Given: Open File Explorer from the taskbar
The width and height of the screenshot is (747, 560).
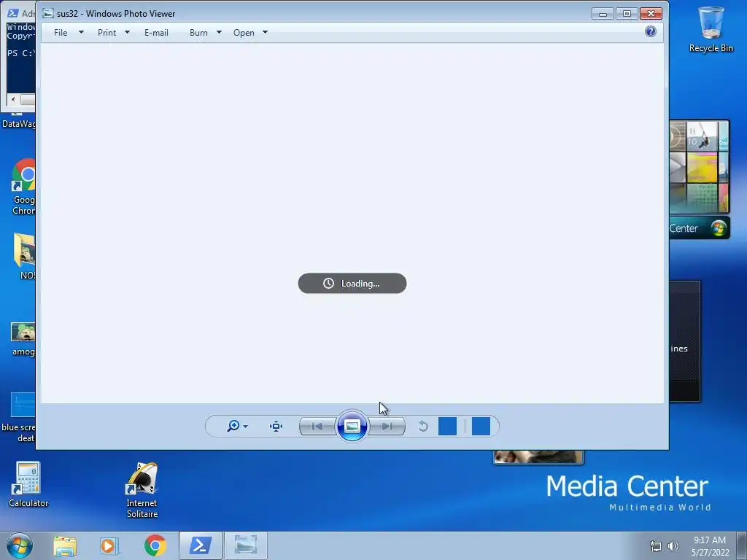Looking at the screenshot, I should [65, 545].
